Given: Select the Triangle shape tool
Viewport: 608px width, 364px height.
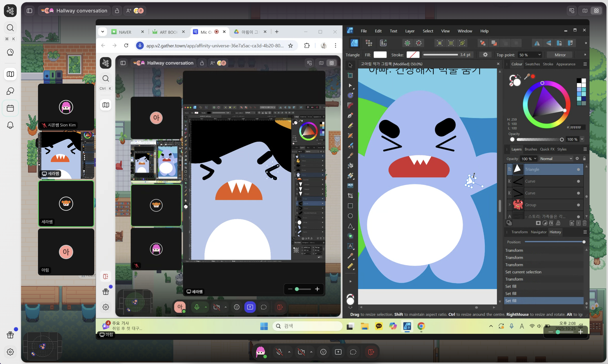Looking at the screenshot, I should coord(350,226).
